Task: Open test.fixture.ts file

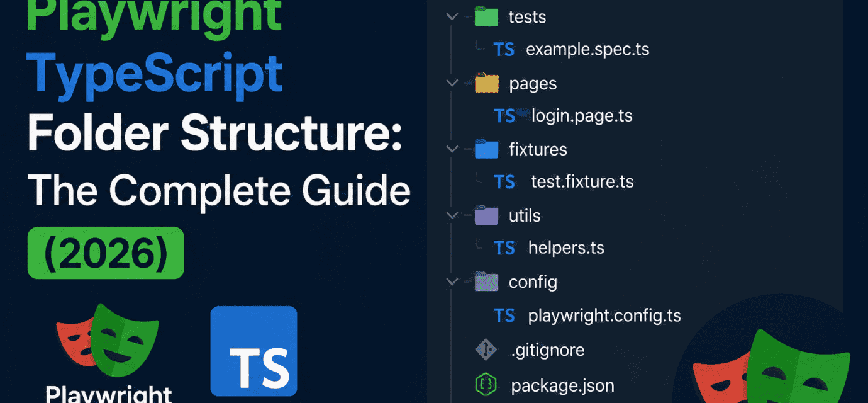Action: click(x=582, y=182)
